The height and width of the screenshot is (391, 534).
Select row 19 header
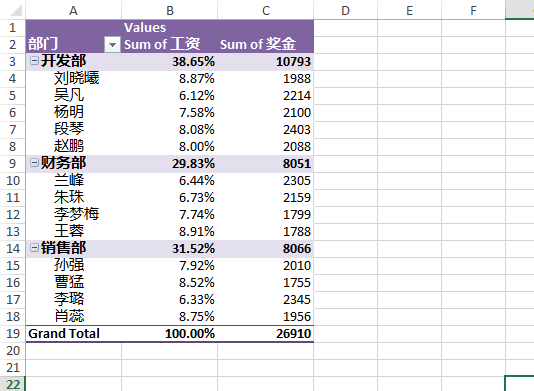[13, 333]
